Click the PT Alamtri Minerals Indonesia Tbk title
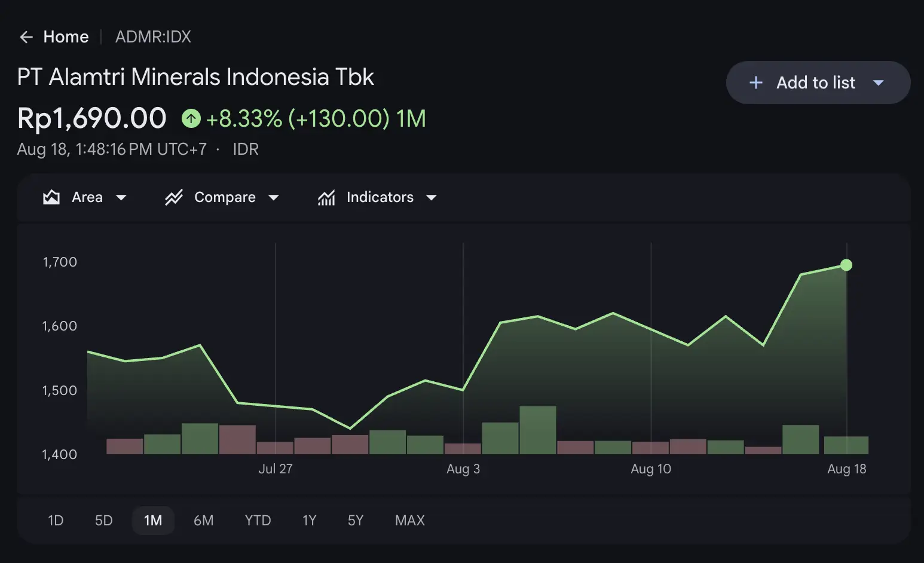This screenshot has width=924, height=563. 195,77
